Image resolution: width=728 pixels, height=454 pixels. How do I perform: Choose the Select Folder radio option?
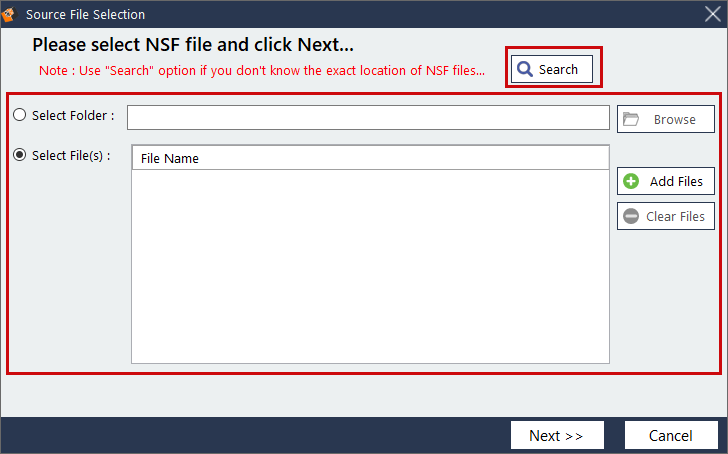tap(20, 115)
